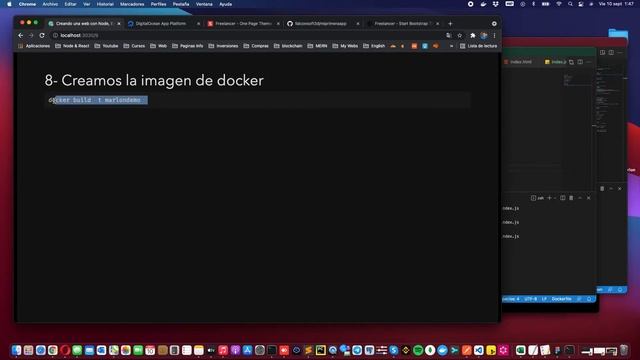Open the Paginas Info bookmarks folder

[x=188, y=46]
